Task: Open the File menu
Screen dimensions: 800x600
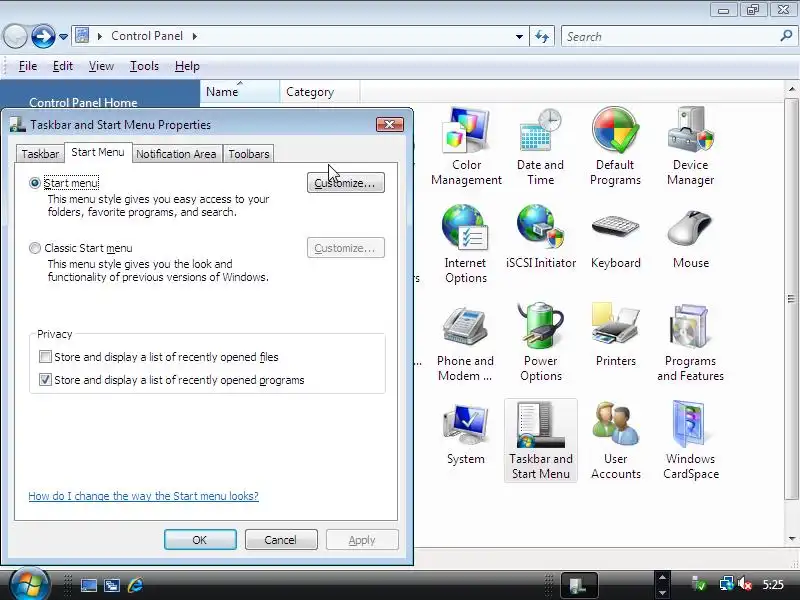Action: coord(28,66)
